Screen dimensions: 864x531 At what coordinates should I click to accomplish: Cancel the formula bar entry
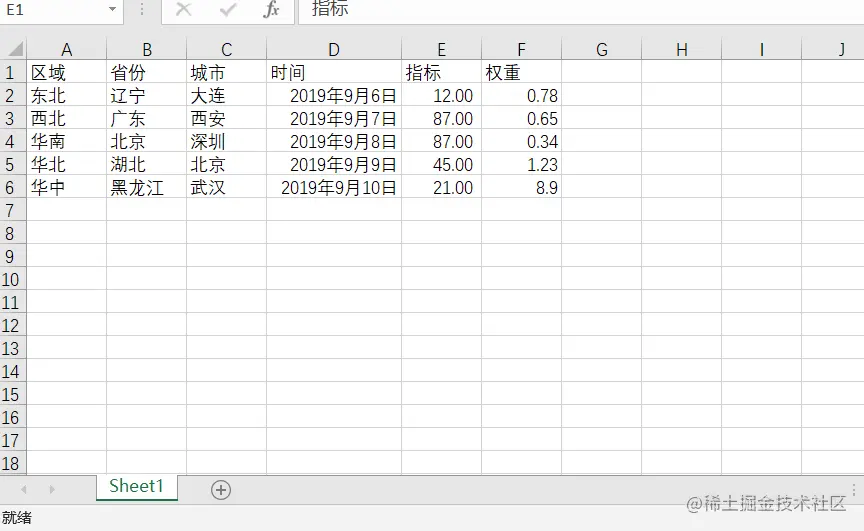(x=183, y=9)
